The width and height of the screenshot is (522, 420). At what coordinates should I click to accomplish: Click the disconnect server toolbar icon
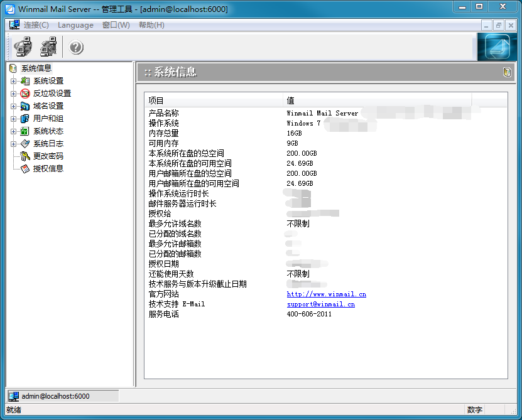48,46
